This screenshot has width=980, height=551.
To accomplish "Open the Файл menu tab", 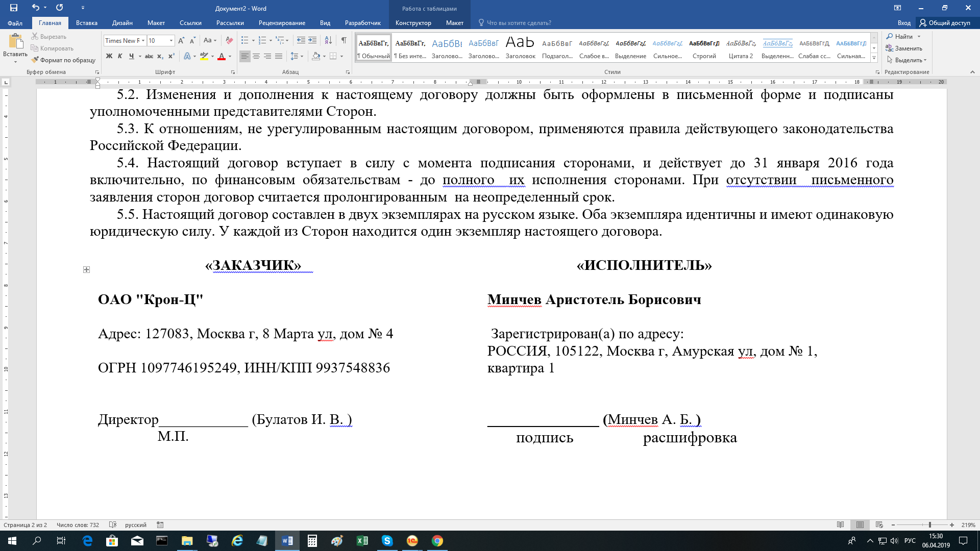I will [x=15, y=23].
